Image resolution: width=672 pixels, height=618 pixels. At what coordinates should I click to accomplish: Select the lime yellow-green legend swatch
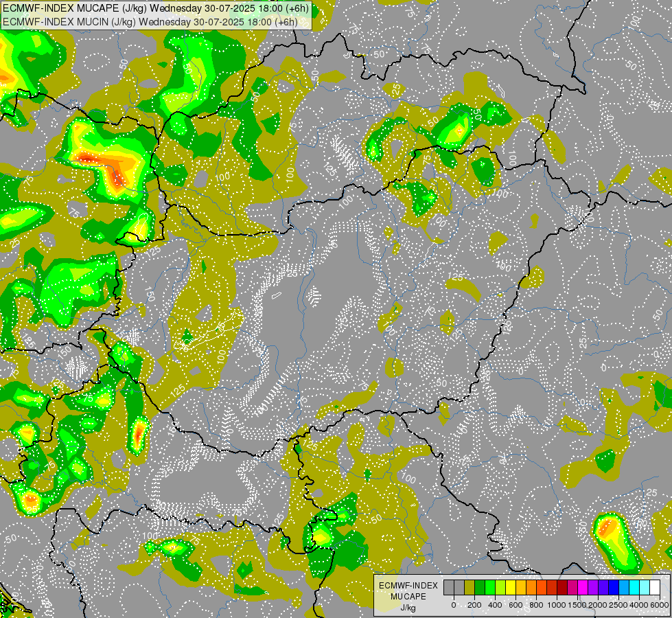[x=500, y=587]
